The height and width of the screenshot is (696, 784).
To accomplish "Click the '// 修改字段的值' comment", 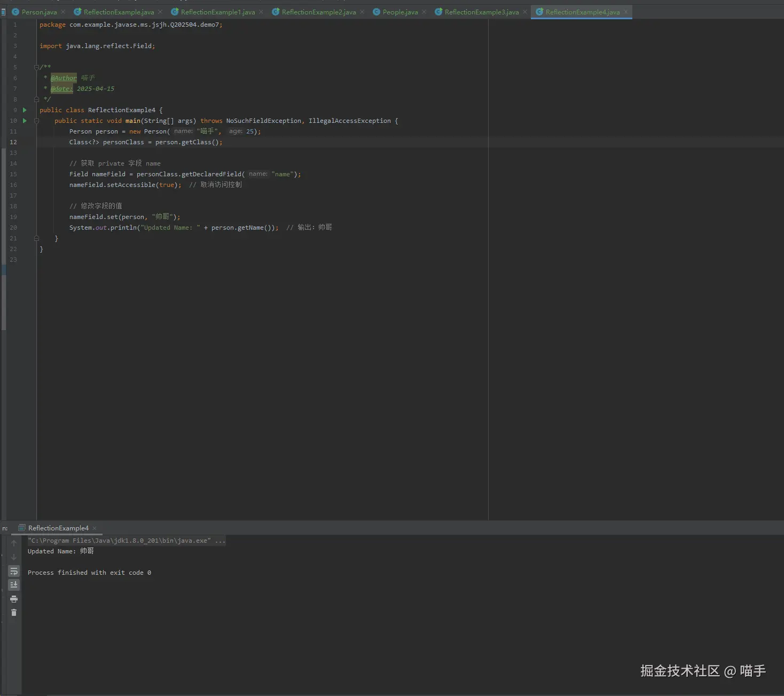I will 96,206.
